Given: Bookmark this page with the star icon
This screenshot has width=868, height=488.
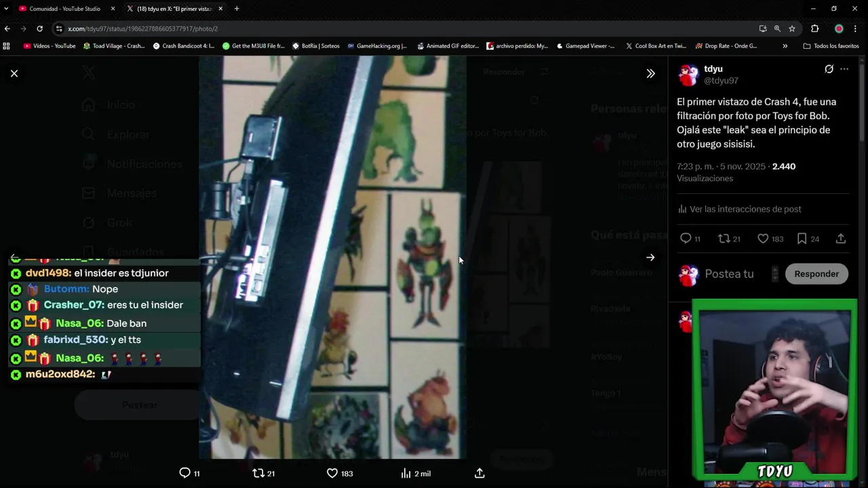Looking at the screenshot, I should click(792, 28).
